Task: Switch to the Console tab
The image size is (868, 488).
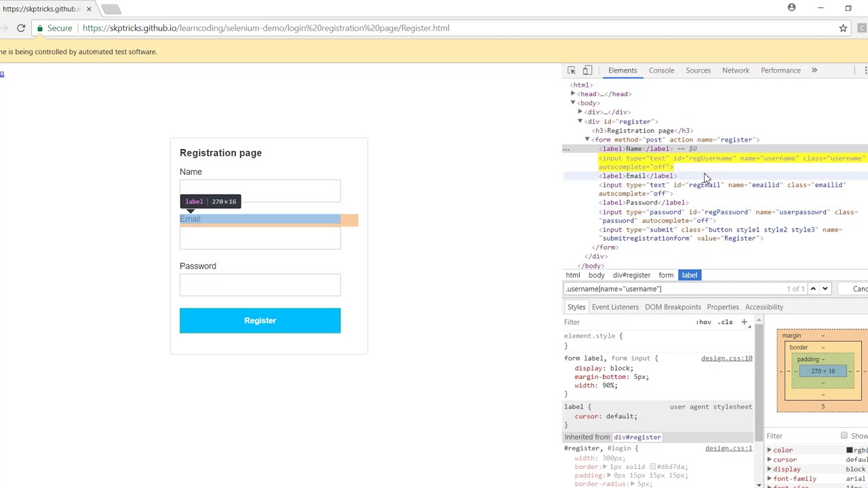Action: [x=661, y=70]
